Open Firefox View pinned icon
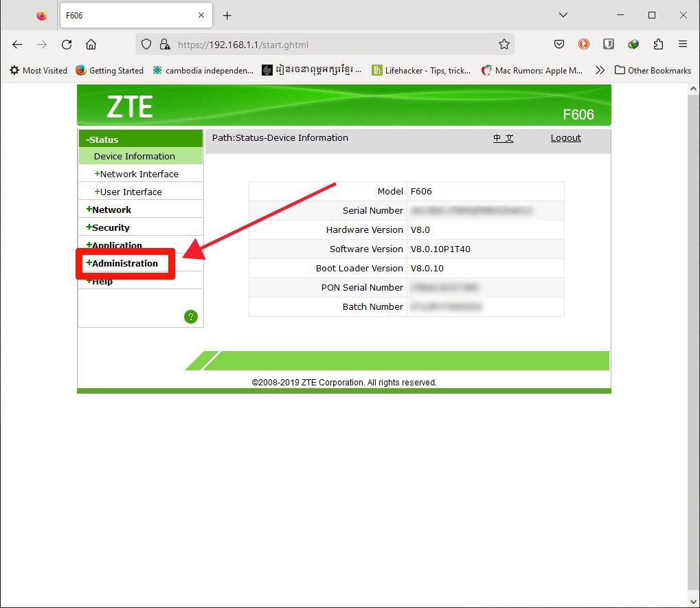This screenshot has width=700, height=608. click(41, 16)
